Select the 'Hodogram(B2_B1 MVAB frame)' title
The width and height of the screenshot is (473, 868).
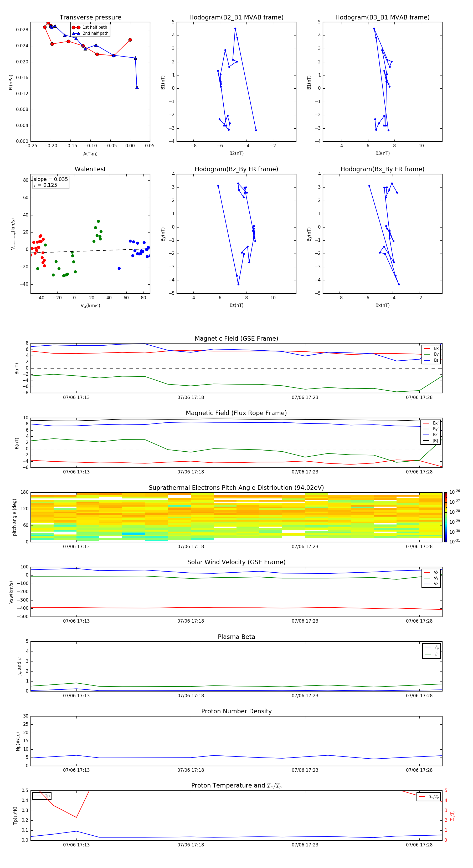click(236, 18)
